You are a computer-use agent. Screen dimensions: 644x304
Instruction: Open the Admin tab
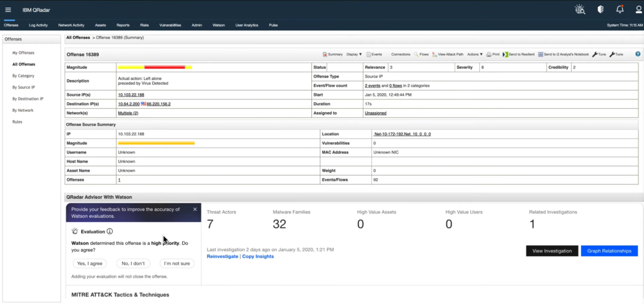(197, 25)
